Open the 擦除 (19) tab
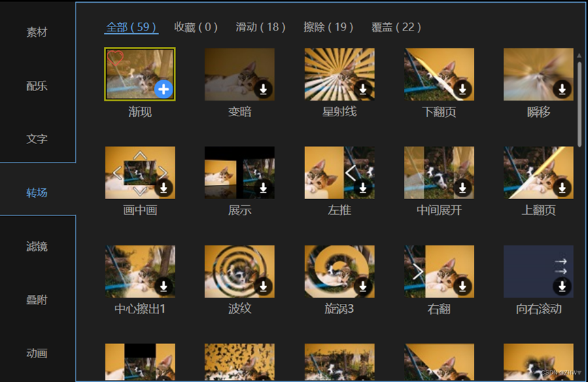 coord(328,27)
